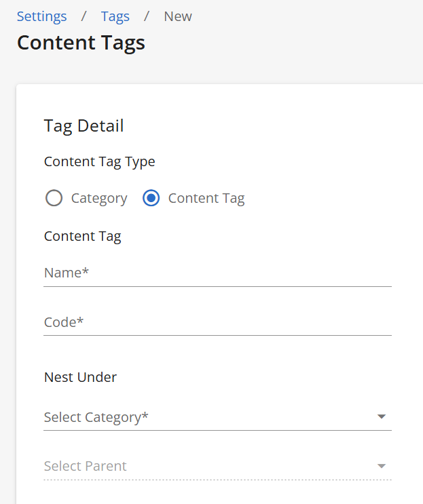Click the Content Tags page heading
Screen dimensions: 423x504
click(x=81, y=43)
